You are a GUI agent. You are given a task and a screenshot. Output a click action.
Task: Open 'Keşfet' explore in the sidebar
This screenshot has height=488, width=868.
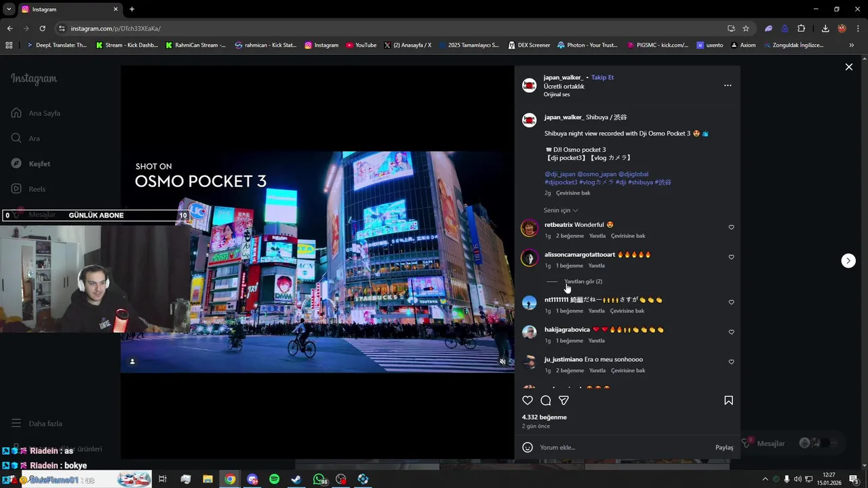point(31,164)
